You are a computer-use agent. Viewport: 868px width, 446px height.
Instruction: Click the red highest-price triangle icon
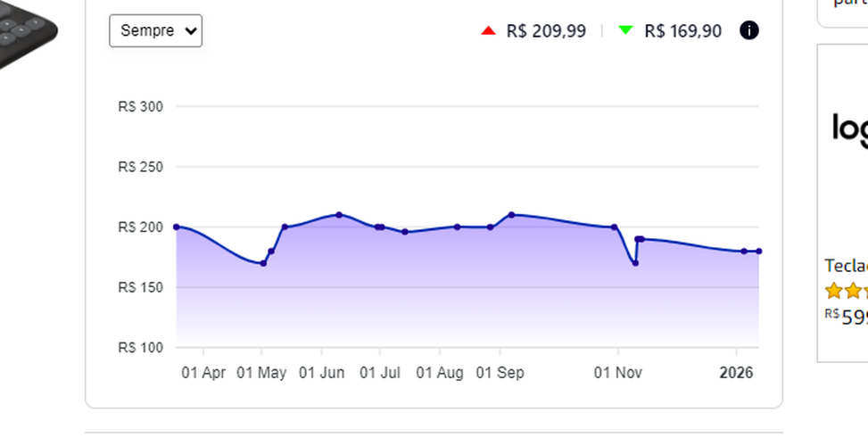pyautogui.click(x=488, y=30)
